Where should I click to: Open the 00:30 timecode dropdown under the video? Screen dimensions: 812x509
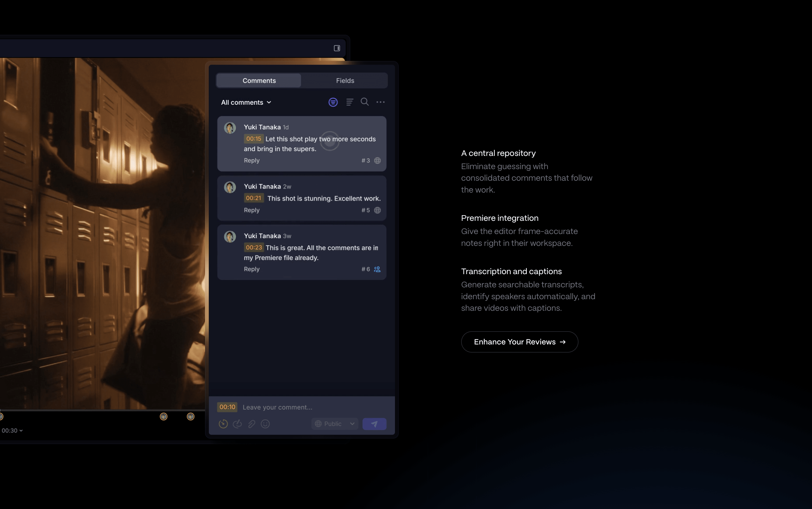click(x=12, y=431)
